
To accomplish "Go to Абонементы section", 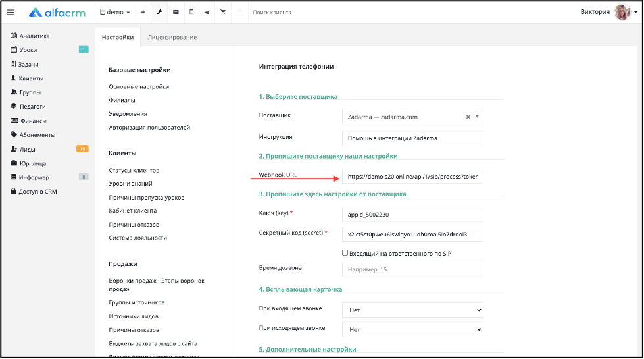I will click(33, 135).
